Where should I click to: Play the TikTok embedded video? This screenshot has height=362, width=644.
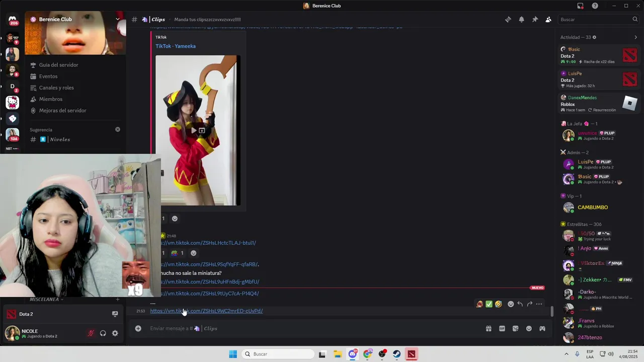[x=194, y=131]
